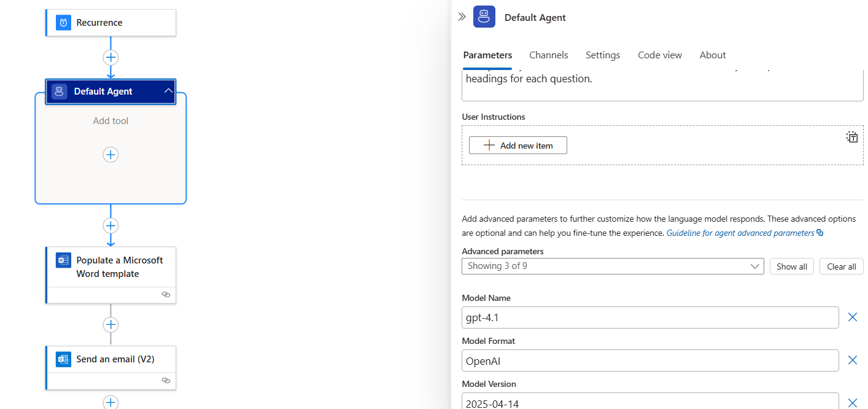Click the plus icon in Add new item
The width and height of the screenshot is (868, 409).
[x=489, y=146]
